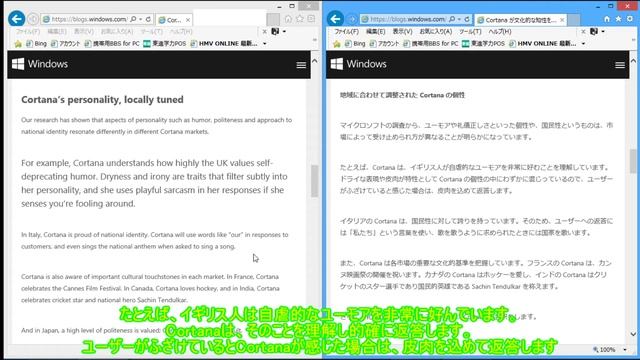Viewport: 640px width, 360px height.
Task: Open hamburger menu on the right page
Action: [620, 65]
